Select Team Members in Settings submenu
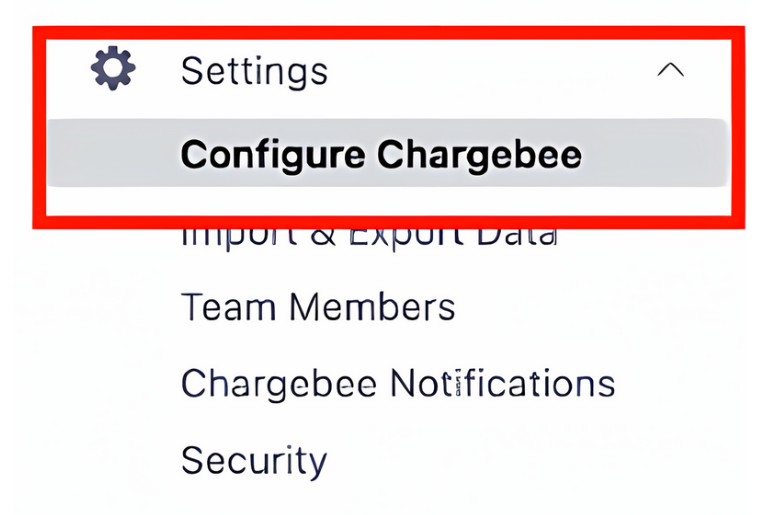The image size is (763, 515). coord(318,307)
